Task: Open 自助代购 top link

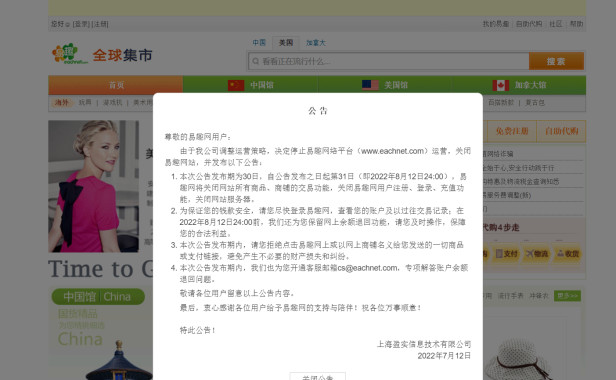Action: (529, 24)
